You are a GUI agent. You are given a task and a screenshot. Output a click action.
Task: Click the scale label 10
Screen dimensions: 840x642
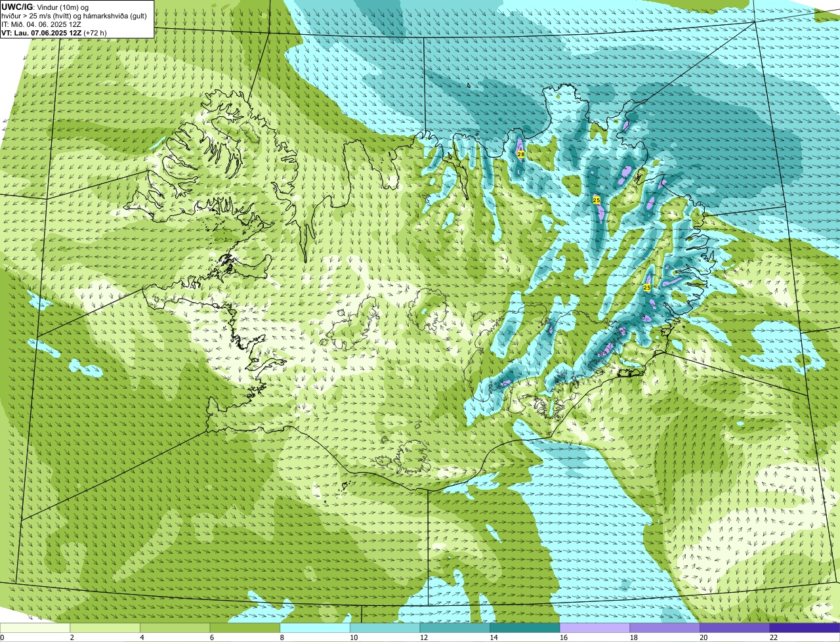click(x=354, y=637)
